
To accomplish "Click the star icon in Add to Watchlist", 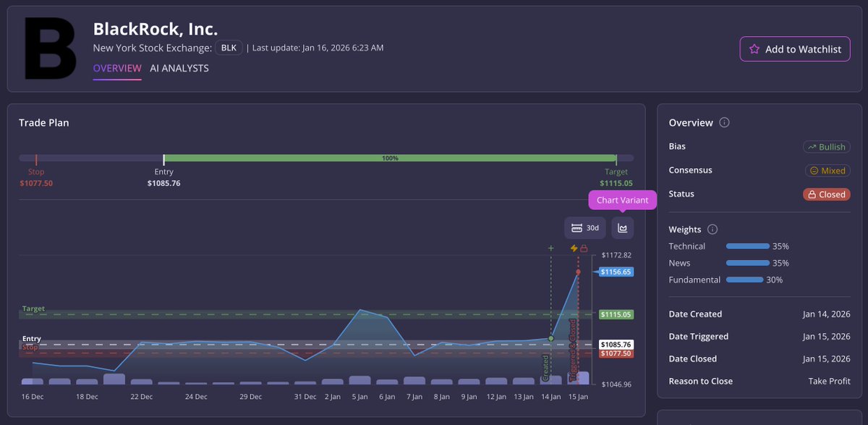I will [754, 49].
